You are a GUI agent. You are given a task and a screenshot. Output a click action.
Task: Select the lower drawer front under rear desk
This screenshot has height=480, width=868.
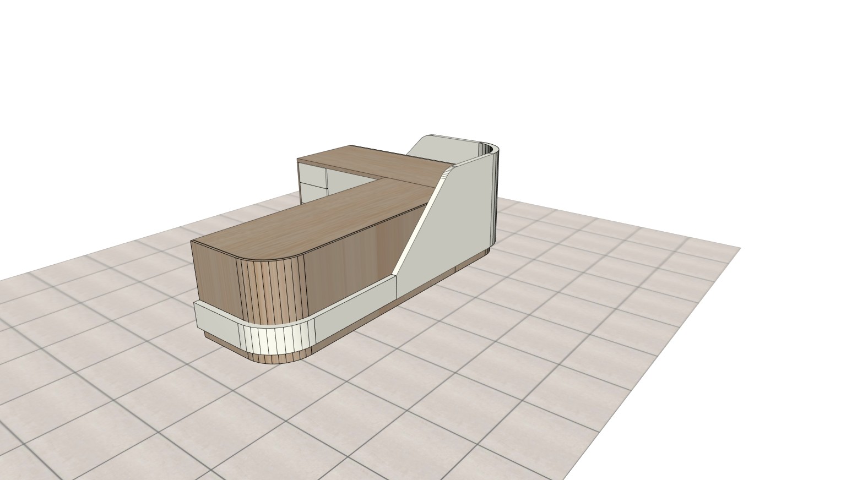[x=313, y=190]
